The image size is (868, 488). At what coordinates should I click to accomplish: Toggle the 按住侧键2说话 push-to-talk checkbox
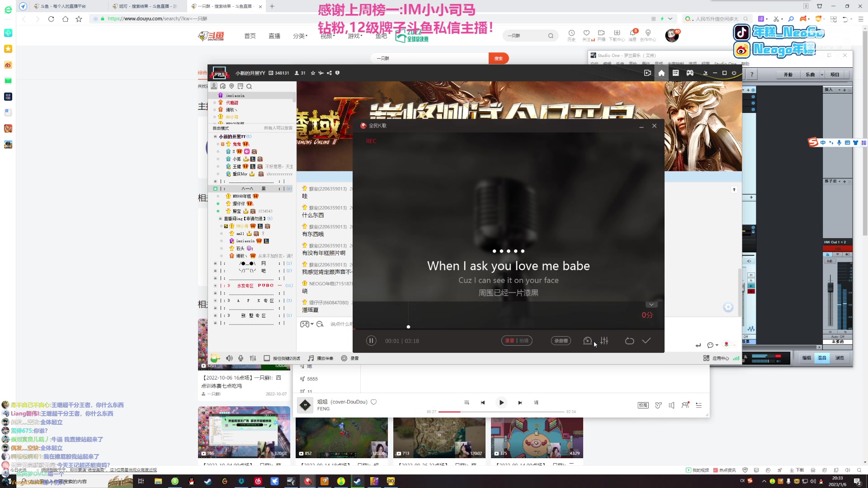pyautogui.click(x=267, y=358)
